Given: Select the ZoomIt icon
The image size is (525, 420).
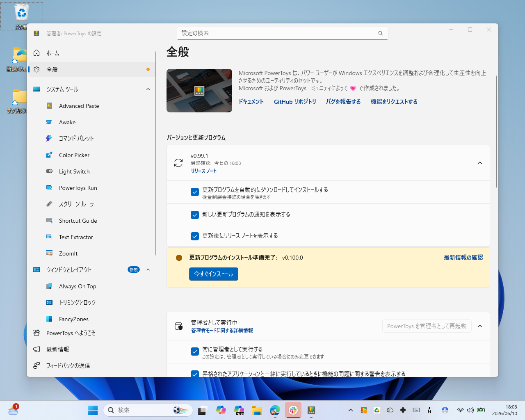Looking at the screenshot, I should (x=49, y=253).
